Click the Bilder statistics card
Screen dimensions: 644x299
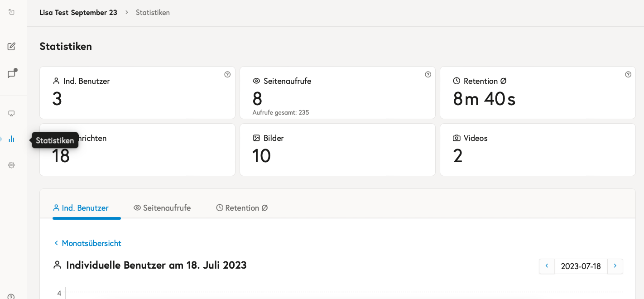tap(337, 149)
